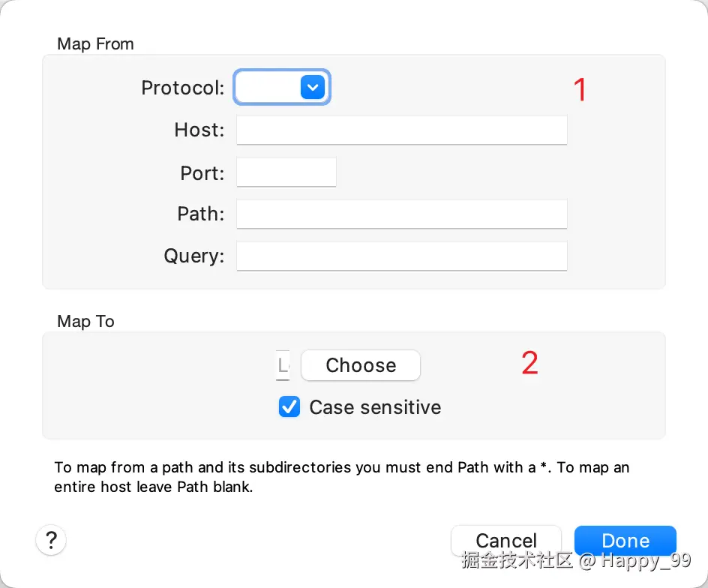The image size is (708, 588).
Task: Toggle the Case sensitive checkbox
Action: pos(289,407)
